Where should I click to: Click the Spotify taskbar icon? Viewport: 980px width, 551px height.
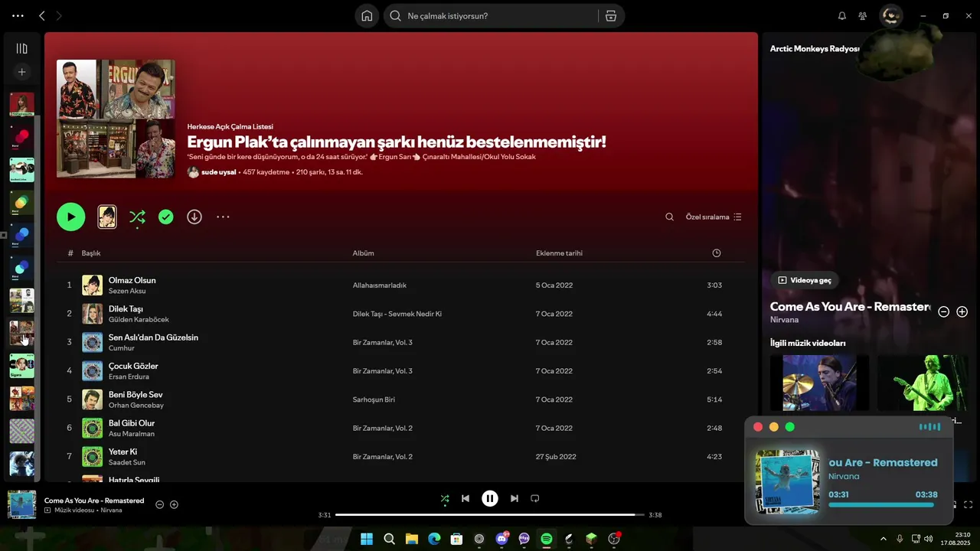coord(547,539)
